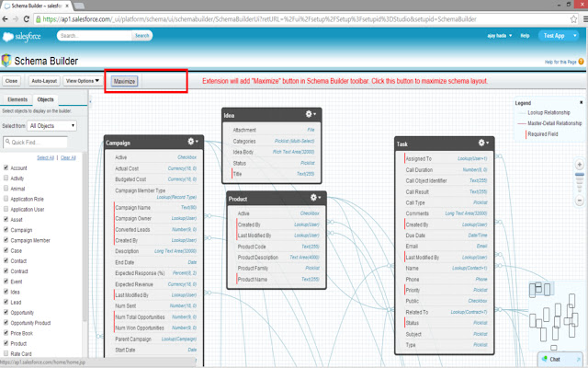Uncheck the Contract object checkbox

tap(6, 270)
